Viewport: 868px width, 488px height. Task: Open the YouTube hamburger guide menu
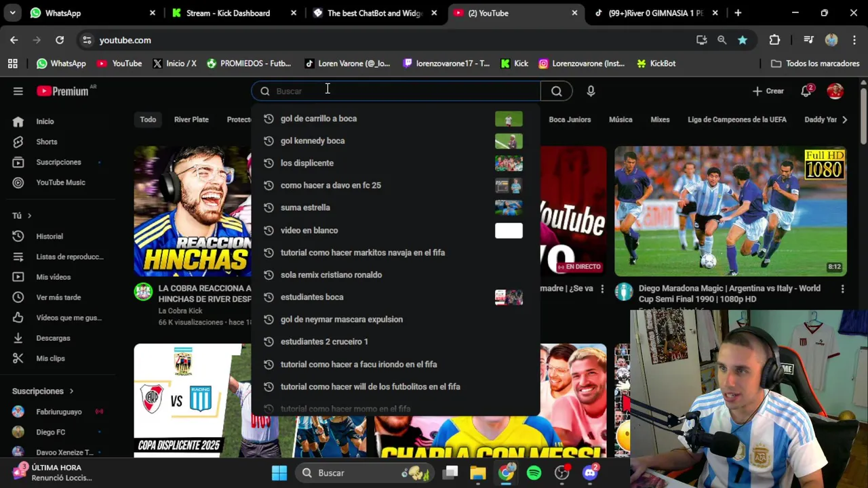point(18,91)
